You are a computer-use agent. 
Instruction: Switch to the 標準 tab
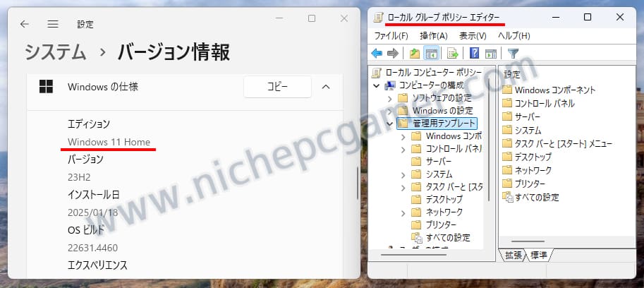pyautogui.click(x=538, y=255)
